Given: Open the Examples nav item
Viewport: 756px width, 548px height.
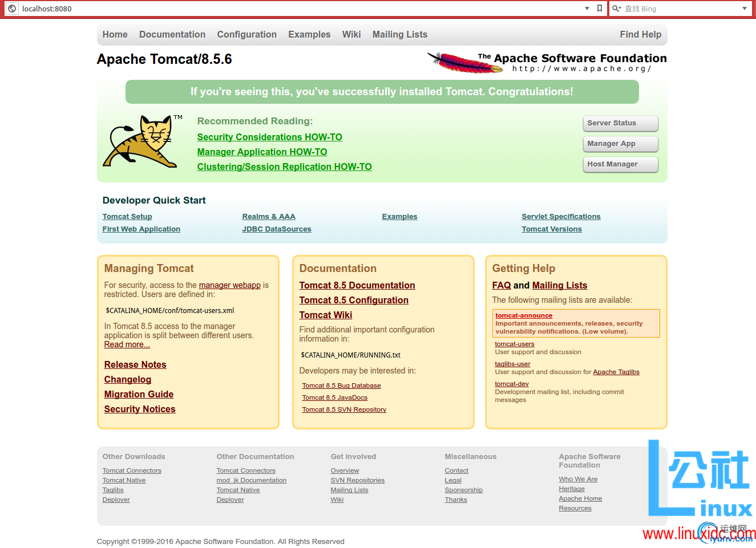Looking at the screenshot, I should 309,34.
